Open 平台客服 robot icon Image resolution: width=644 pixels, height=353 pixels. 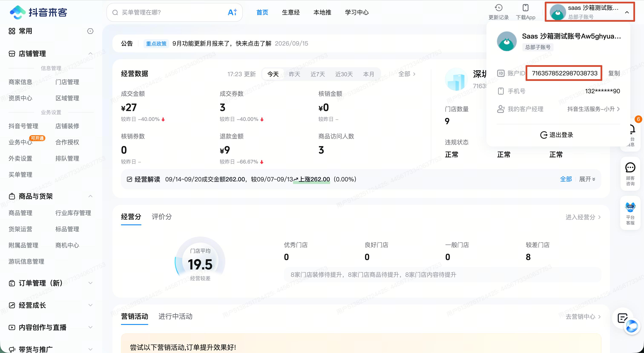point(630,207)
